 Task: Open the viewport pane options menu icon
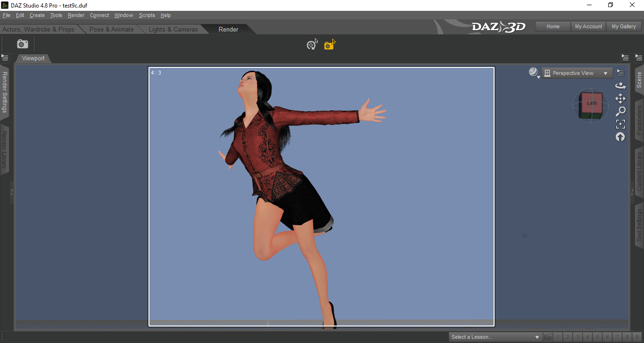click(625, 58)
